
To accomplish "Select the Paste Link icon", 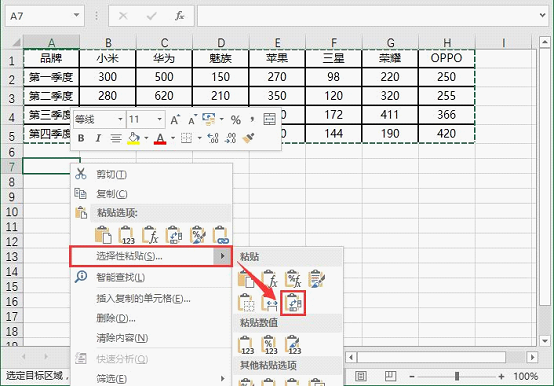I will [x=221, y=235].
